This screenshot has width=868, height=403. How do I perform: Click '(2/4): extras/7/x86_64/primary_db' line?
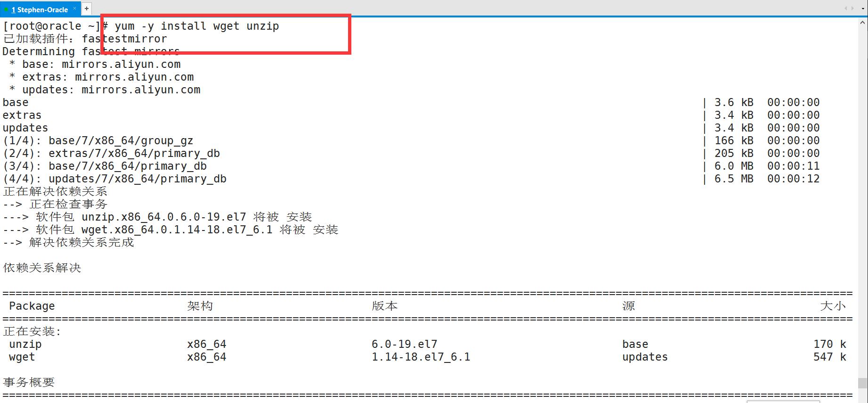tap(111, 153)
